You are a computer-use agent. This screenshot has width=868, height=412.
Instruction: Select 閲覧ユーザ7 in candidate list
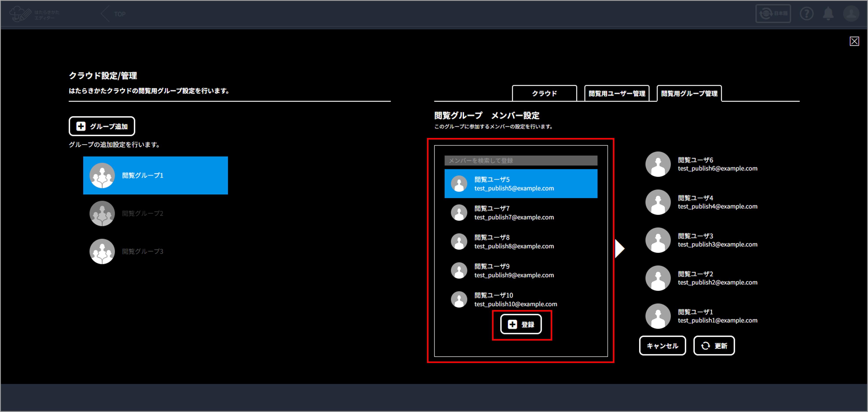(x=521, y=212)
